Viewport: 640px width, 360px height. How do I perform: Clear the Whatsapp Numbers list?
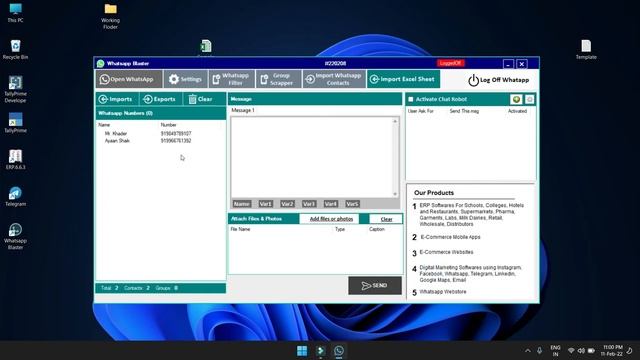pos(200,99)
